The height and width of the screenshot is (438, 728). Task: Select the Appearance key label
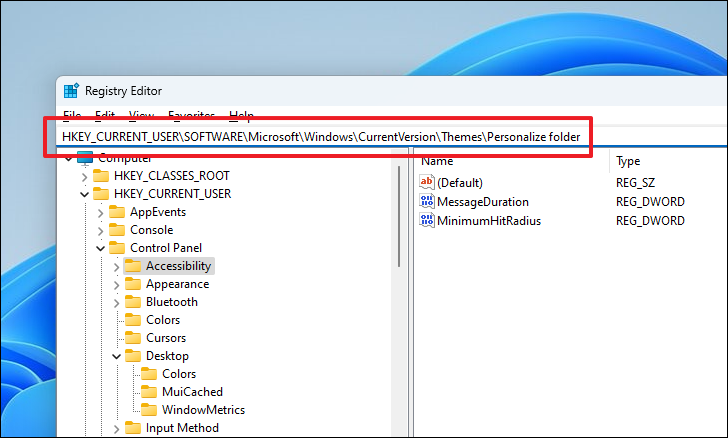click(x=177, y=284)
